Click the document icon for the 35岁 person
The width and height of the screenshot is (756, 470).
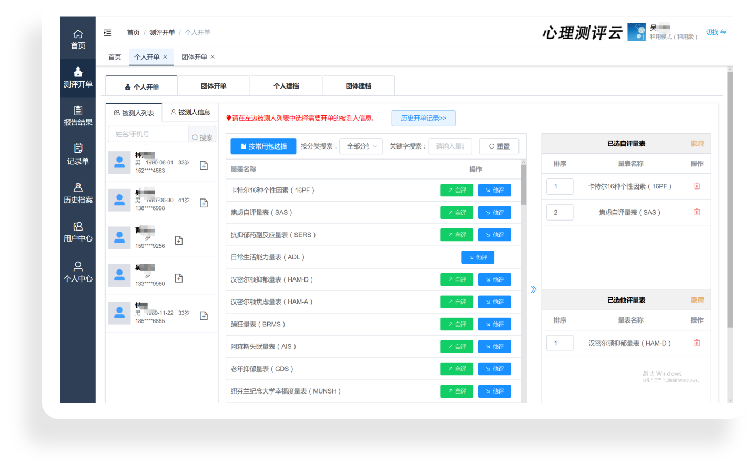204,316
